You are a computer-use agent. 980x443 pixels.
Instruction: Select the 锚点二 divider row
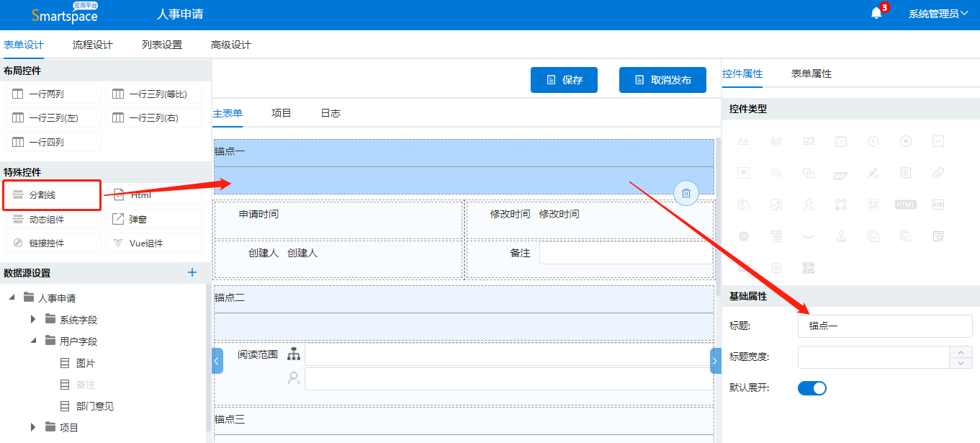[464, 313]
